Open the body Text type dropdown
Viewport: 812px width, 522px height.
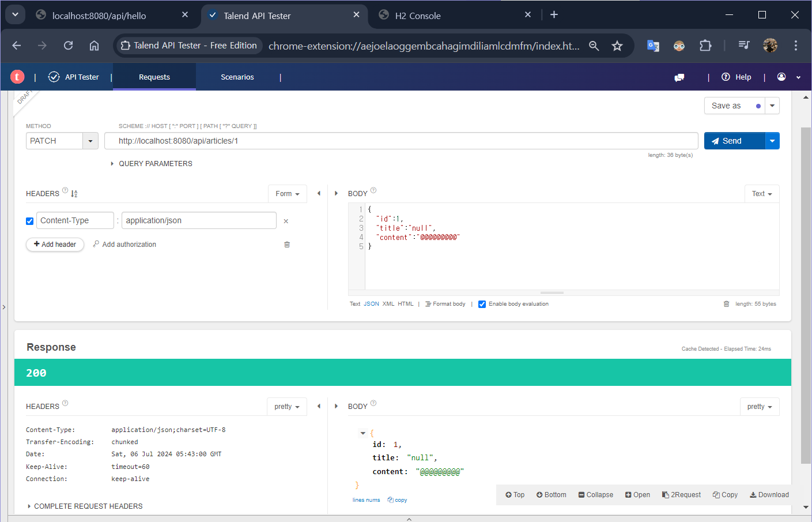(762, 194)
